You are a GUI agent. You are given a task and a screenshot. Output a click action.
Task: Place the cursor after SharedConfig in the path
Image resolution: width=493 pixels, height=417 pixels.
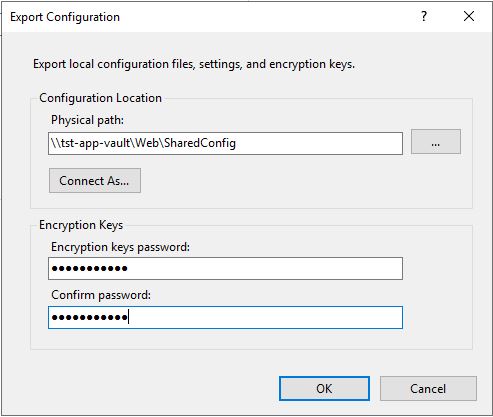pos(237,143)
